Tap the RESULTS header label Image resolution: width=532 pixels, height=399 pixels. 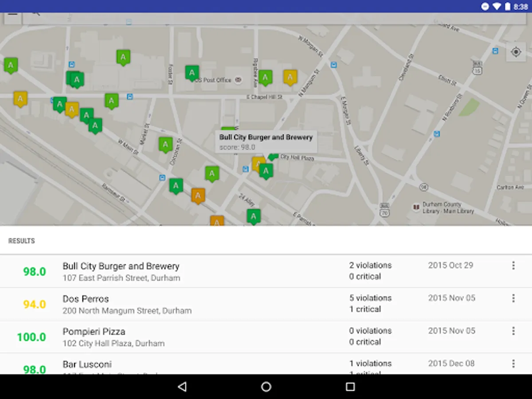(22, 241)
